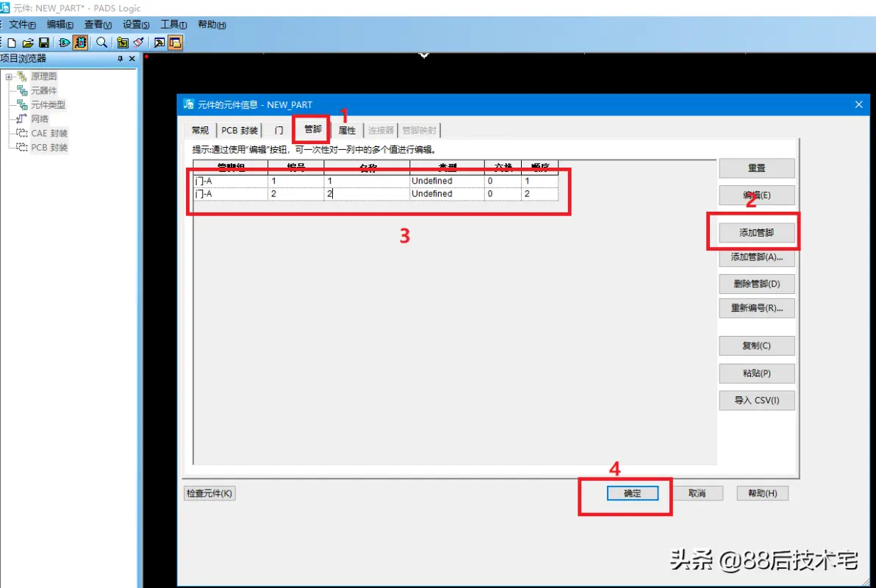Select CAE 封装 in project browser
The image size is (876, 588).
49,133
